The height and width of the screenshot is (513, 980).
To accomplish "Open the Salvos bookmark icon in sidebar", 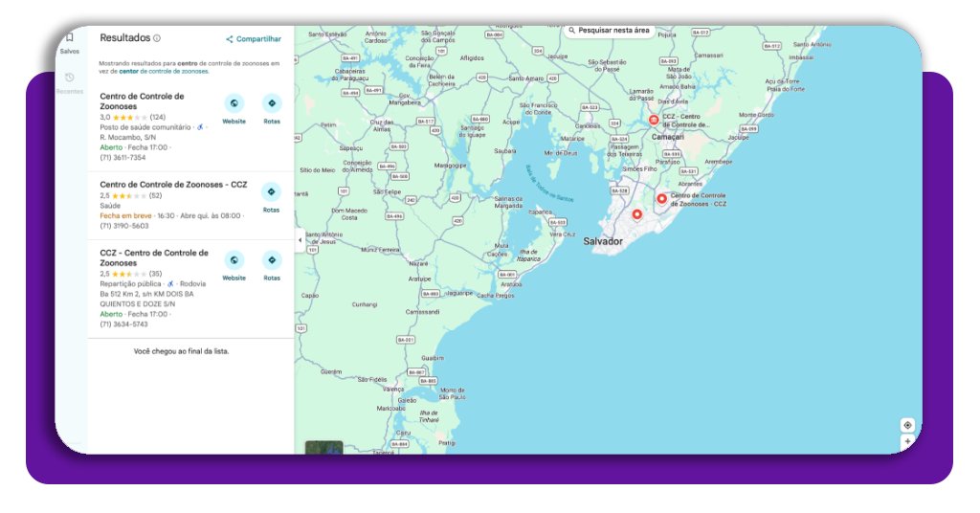I will tap(69, 39).
